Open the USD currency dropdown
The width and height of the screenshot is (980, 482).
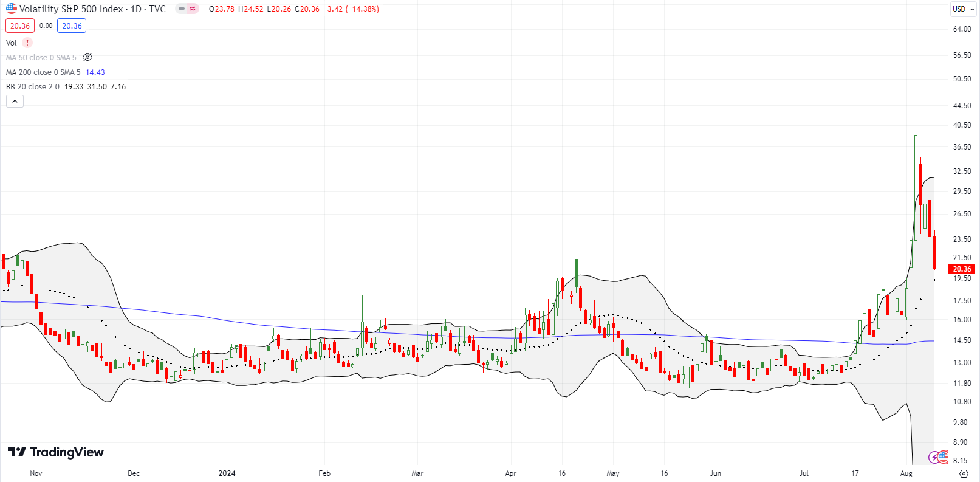tap(963, 9)
